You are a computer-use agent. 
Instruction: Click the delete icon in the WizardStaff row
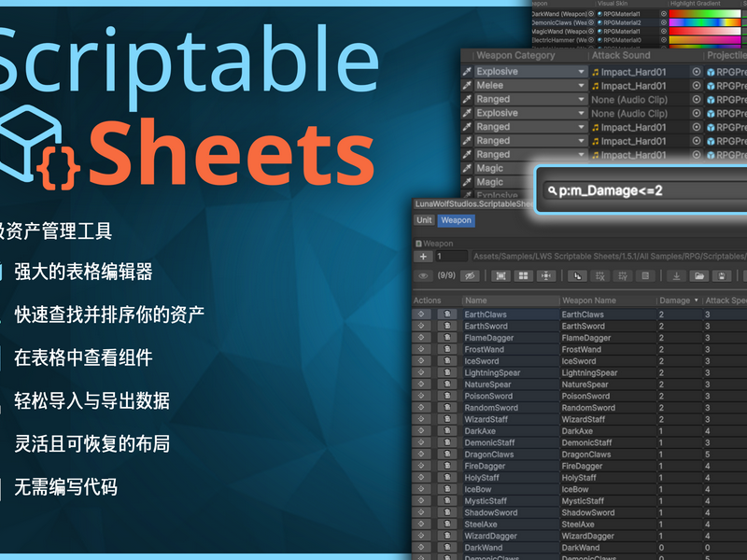click(x=447, y=419)
